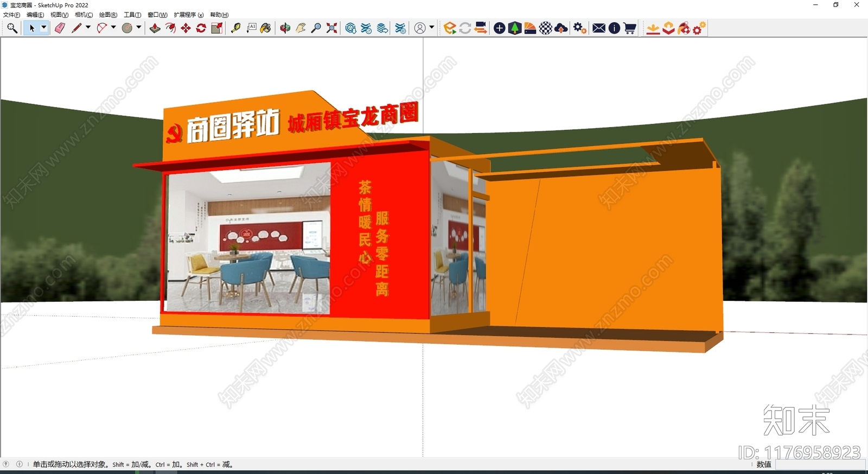
Task: Click the red download arrow plugin icon
Action: click(653, 28)
